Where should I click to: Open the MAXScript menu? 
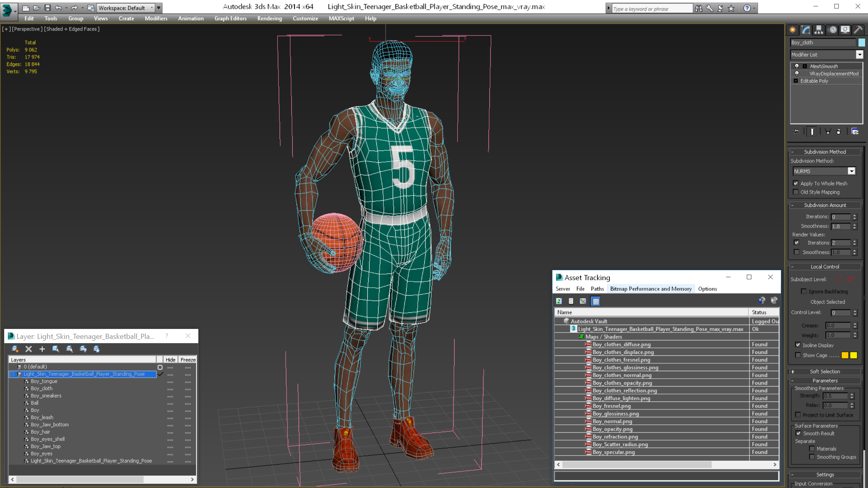pyautogui.click(x=341, y=18)
